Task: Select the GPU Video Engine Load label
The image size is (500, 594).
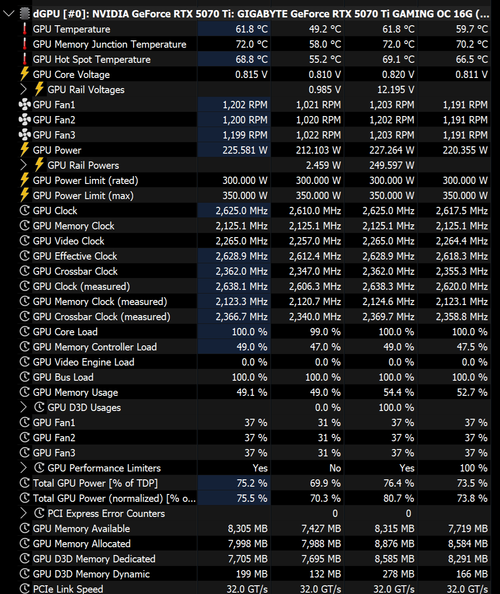Action: (x=83, y=363)
